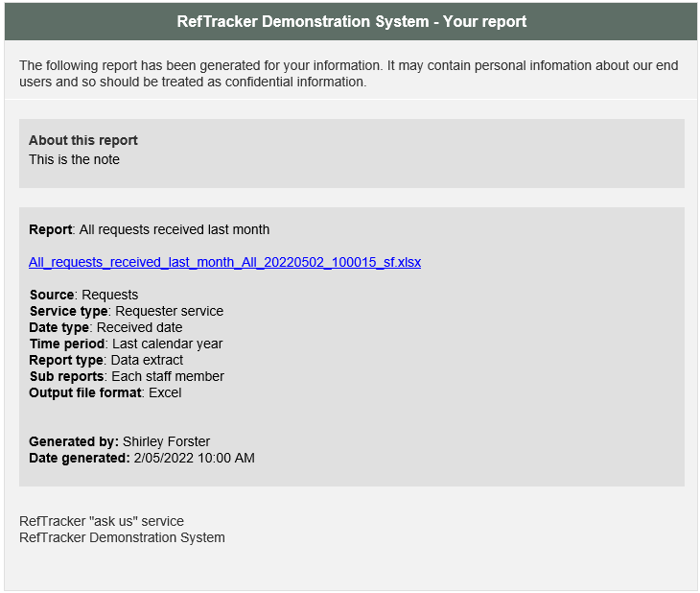700x593 pixels.
Task: Click the Generated by: Shirley Forster line
Action: click(x=119, y=441)
